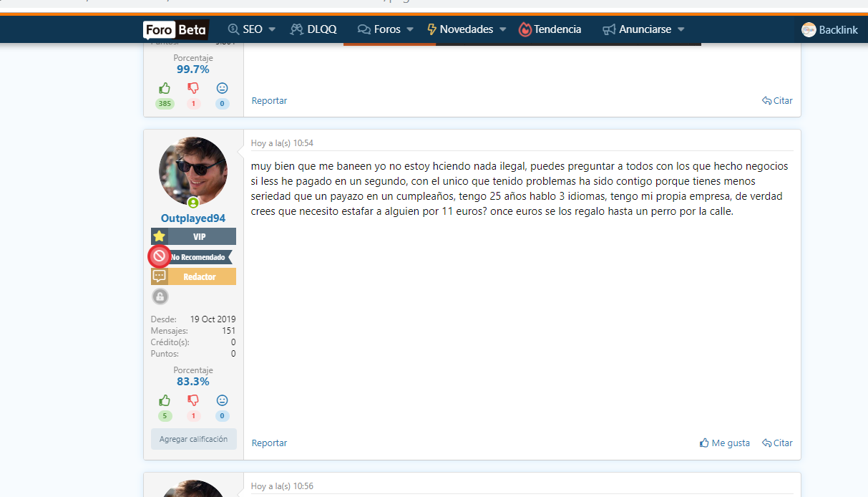Report Outplayed94's 10:54 post

(x=269, y=443)
